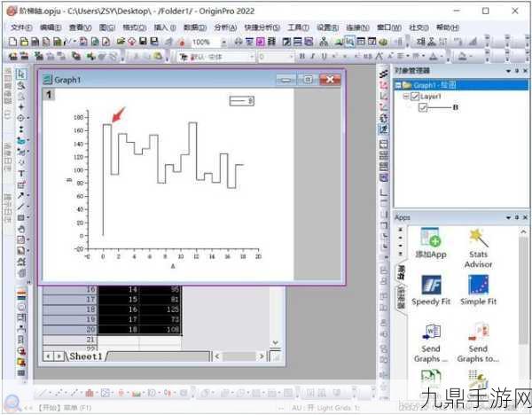Open the 文件(F) menu

click(x=21, y=27)
